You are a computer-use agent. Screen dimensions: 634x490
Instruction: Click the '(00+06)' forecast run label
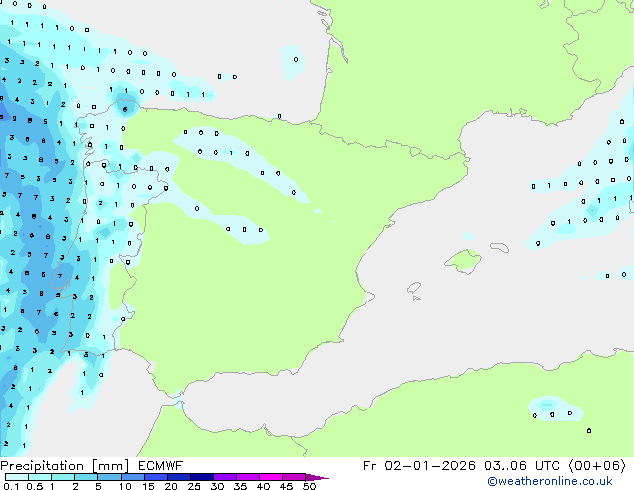coord(597,466)
